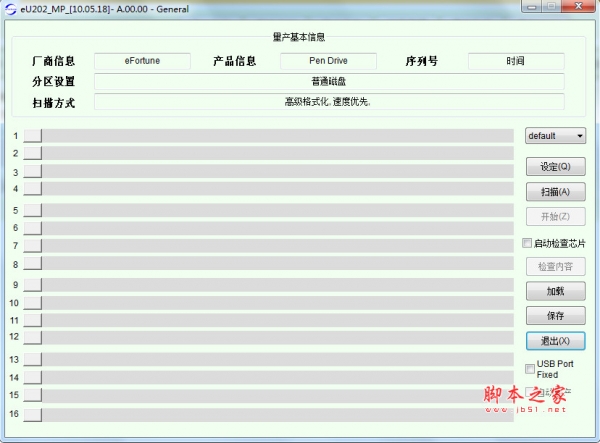Click the 检查内容 button
The width and height of the screenshot is (600, 443).
pos(556,267)
